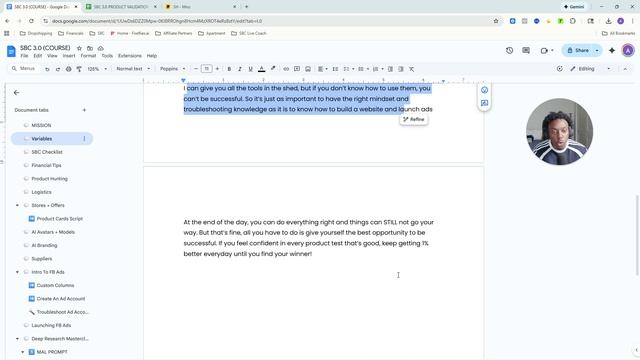
Task: Open the Editing mode dropdown
Action: point(590,69)
